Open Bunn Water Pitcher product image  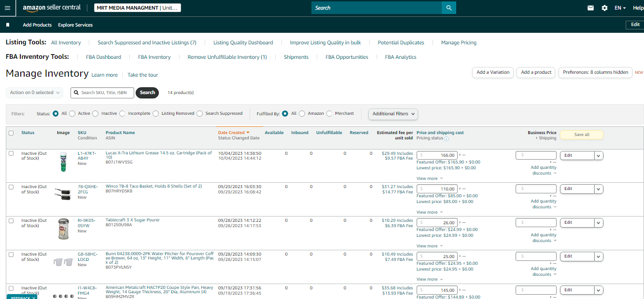62,262
